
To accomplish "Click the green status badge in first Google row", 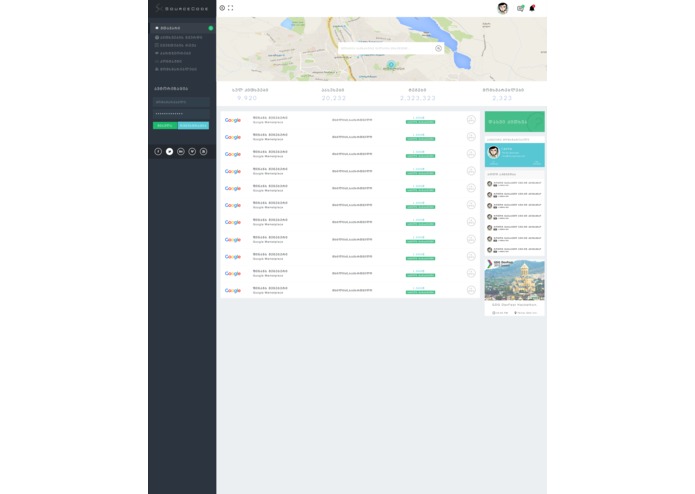I will (420, 122).
